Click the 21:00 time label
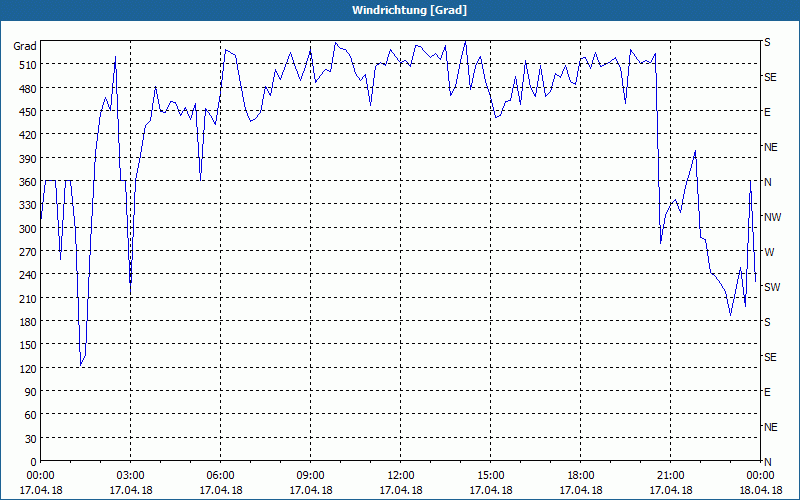Screen dimensions: 800x500 coord(670,476)
